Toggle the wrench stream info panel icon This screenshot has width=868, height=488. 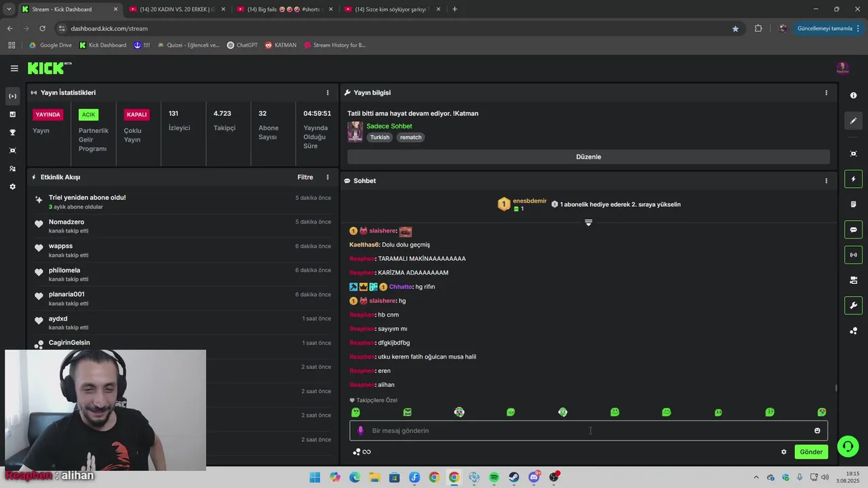[853, 306]
